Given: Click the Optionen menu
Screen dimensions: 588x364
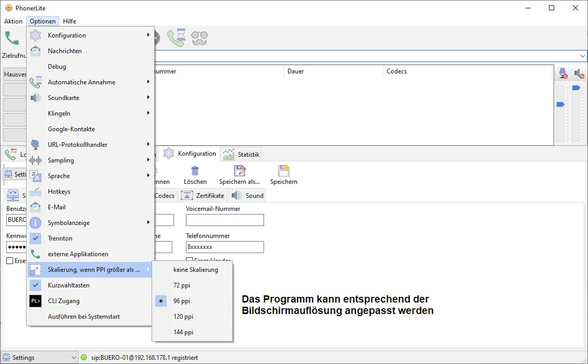Looking at the screenshot, I should pyautogui.click(x=42, y=21).
